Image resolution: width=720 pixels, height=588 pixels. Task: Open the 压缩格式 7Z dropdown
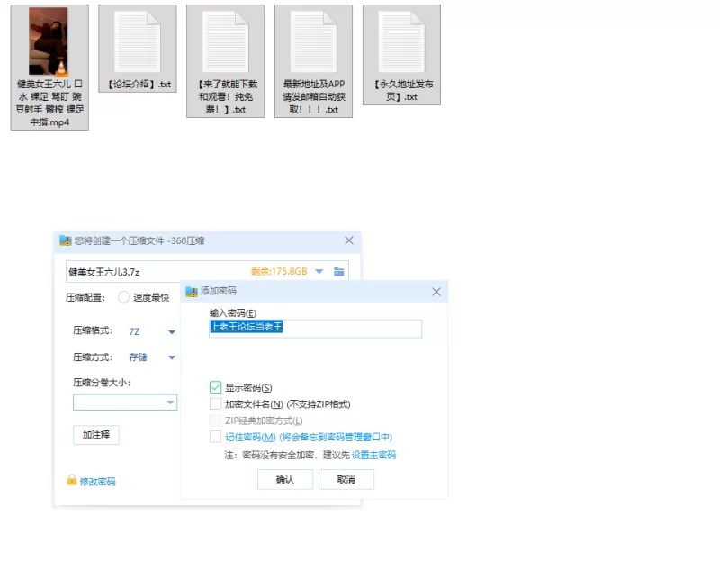point(171,331)
